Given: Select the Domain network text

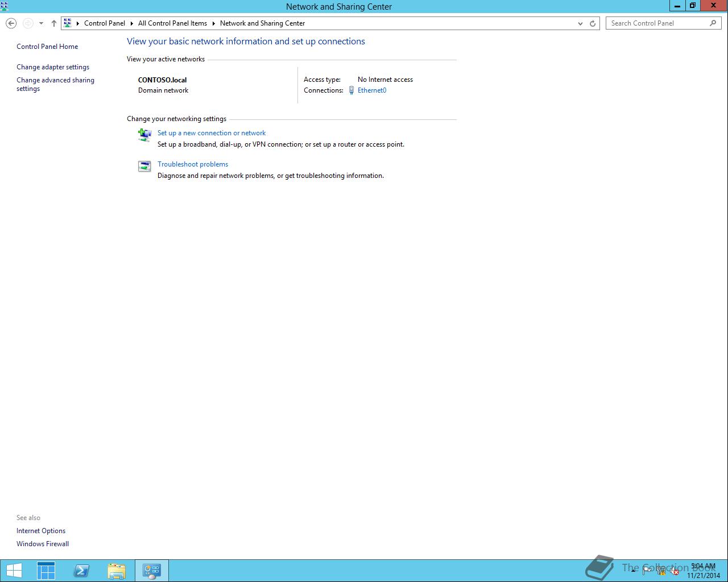Looking at the screenshot, I should tap(163, 90).
